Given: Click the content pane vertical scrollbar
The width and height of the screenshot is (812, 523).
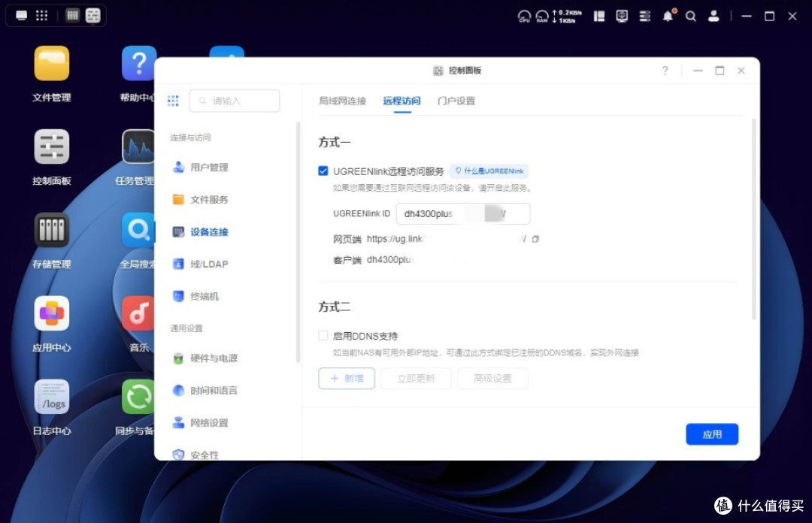Looking at the screenshot, I should pos(753,219).
